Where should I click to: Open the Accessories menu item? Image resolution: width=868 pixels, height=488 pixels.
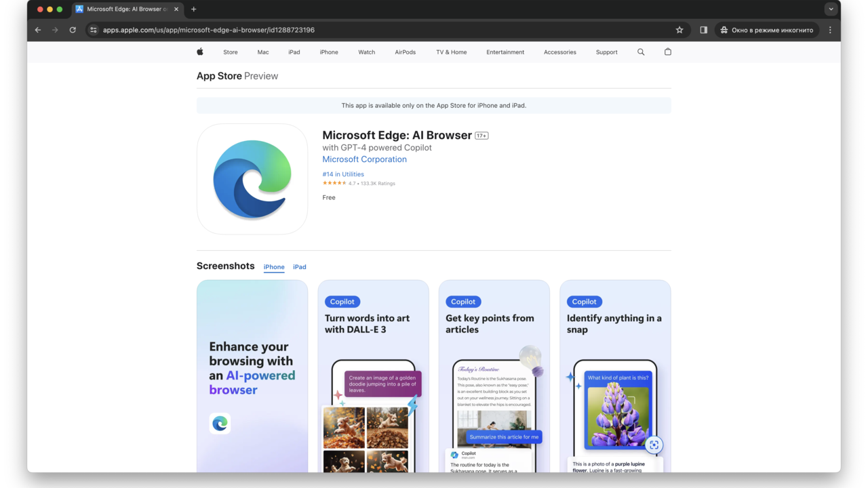pos(560,52)
